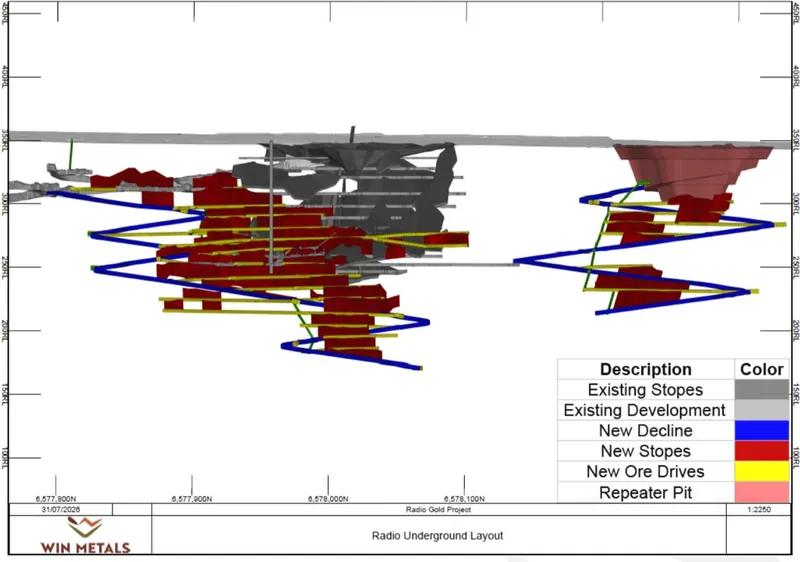The width and height of the screenshot is (800, 562).
Task: Select the 'Existing Stopes' legend label
Action: coord(645,390)
